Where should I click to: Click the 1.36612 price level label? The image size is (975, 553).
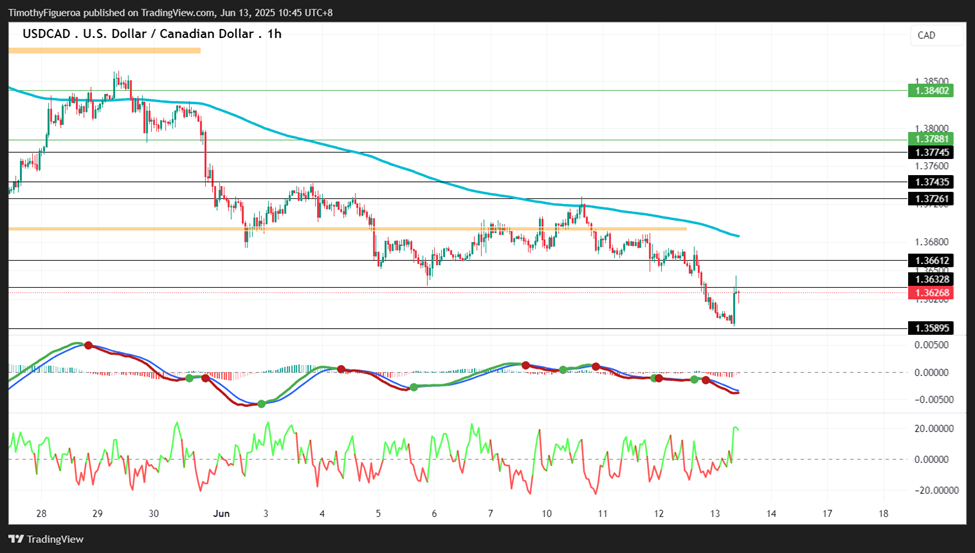(930, 261)
